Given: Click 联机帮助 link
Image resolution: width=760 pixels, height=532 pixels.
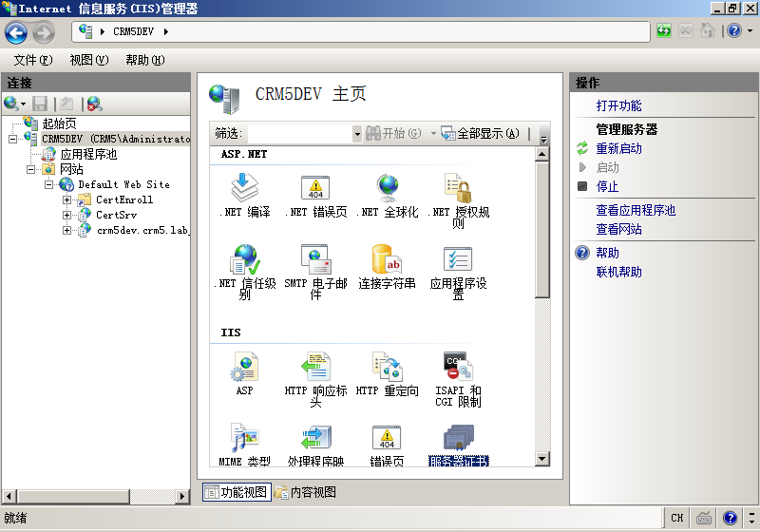Looking at the screenshot, I should (x=619, y=272).
